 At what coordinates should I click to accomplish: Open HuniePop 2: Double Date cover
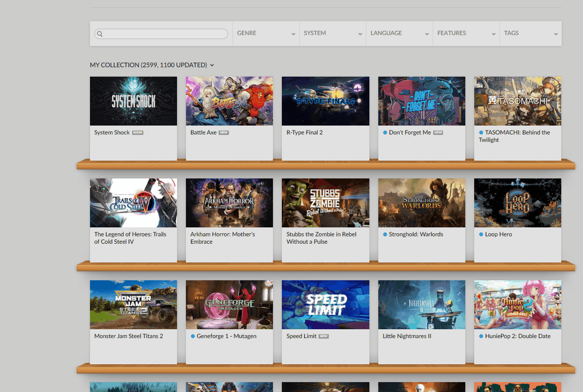[x=518, y=305]
